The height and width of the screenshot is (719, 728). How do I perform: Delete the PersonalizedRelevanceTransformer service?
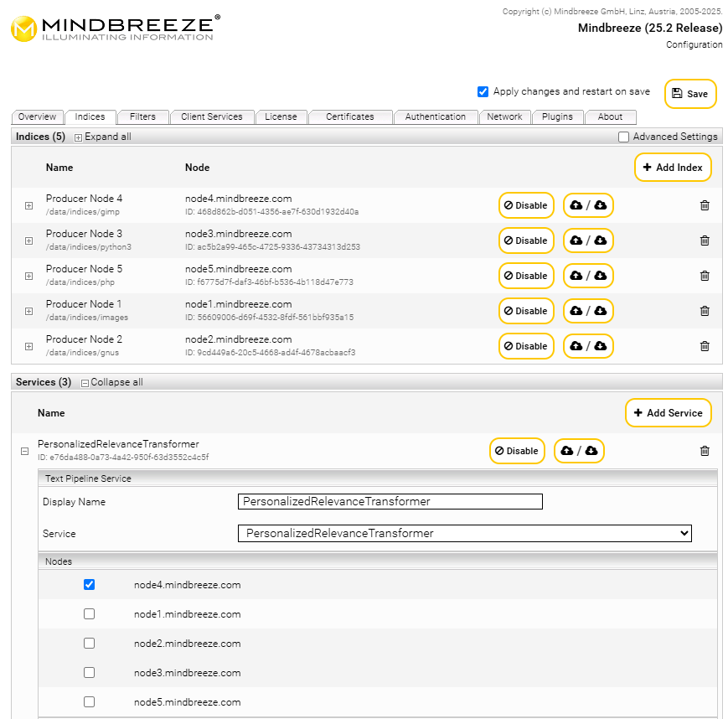(x=705, y=451)
